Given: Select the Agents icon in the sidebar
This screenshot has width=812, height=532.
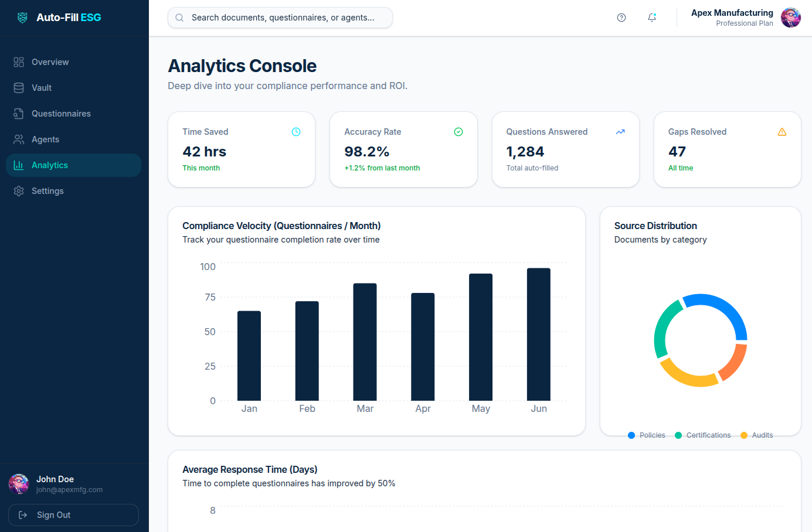Looking at the screenshot, I should click(x=18, y=139).
